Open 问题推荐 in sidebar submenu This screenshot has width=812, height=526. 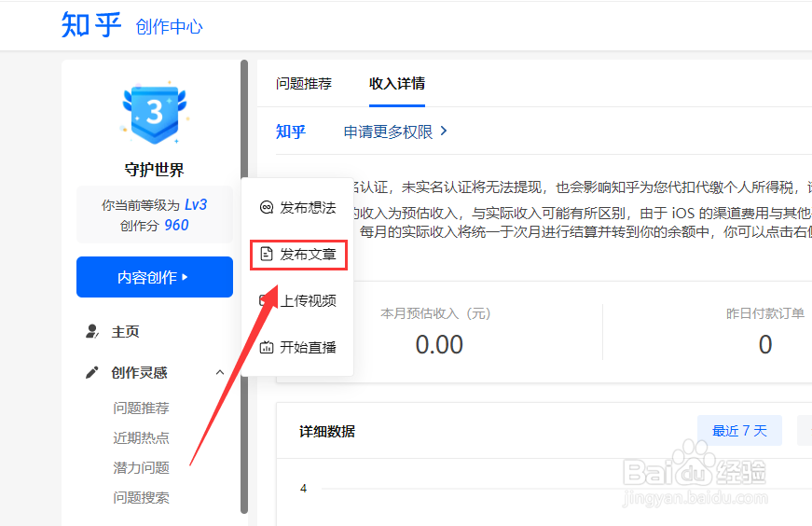click(x=142, y=408)
